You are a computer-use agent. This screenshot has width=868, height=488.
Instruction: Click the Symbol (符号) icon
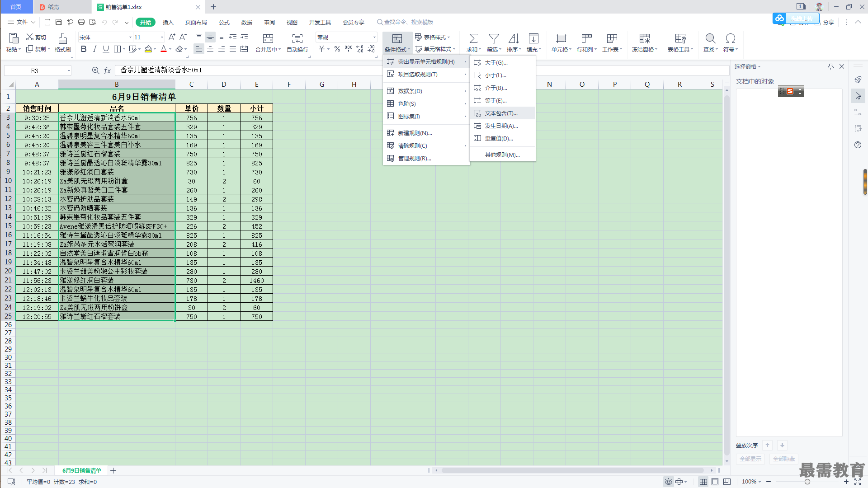(x=730, y=38)
